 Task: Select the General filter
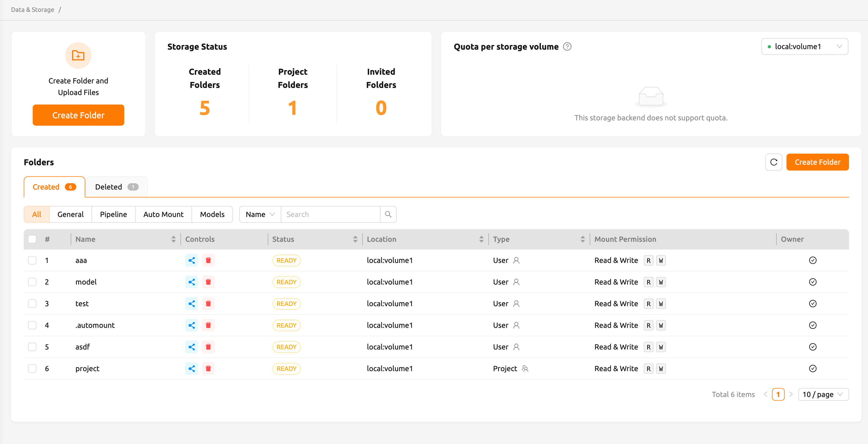click(70, 214)
